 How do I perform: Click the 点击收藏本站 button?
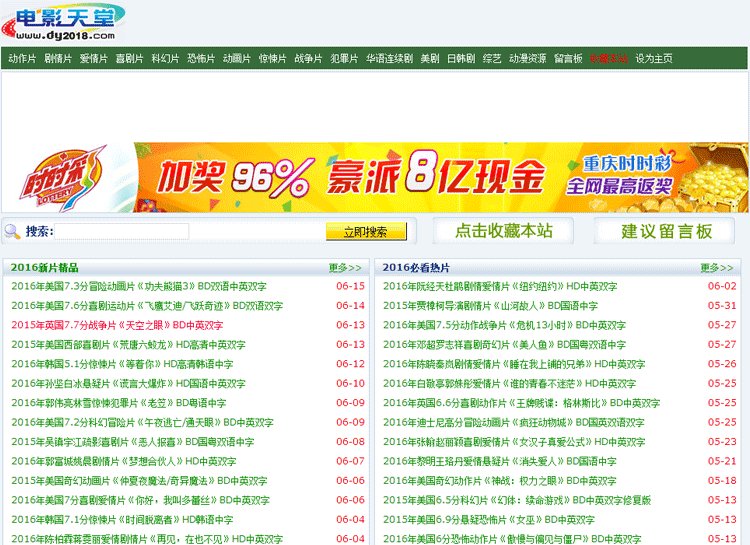point(504,231)
